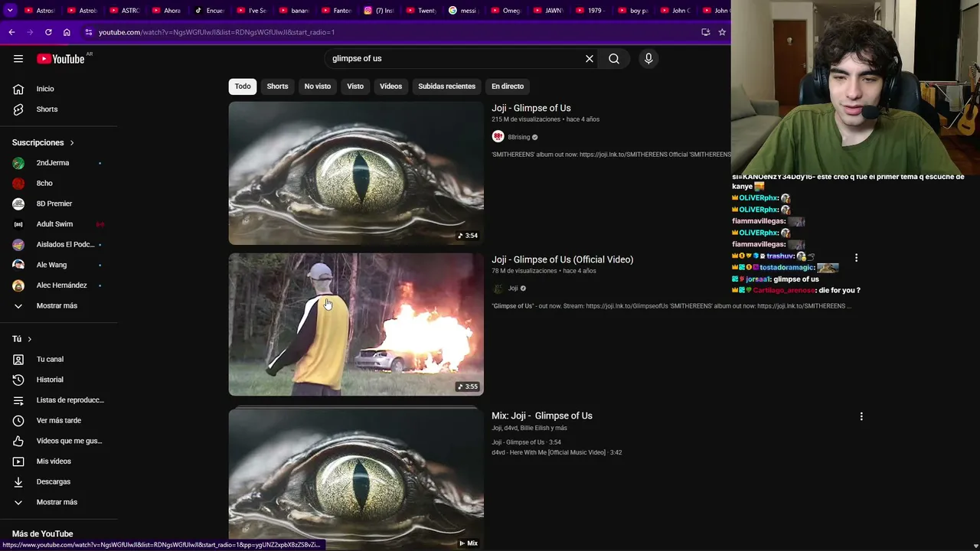Filter by 'En directo' chip
The height and width of the screenshot is (551, 980).
click(x=508, y=86)
